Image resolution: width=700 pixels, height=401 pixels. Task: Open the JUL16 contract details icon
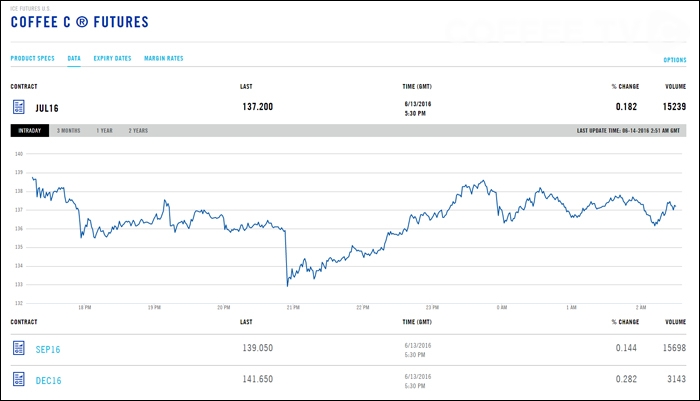[19, 107]
